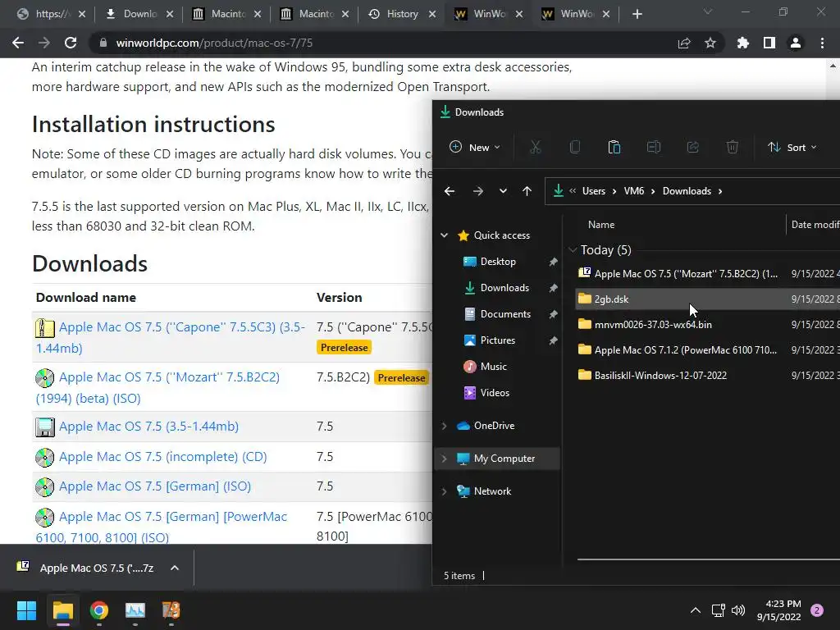Go back in File Explorer
This screenshot has width=840, height=630.
[450, 191]
